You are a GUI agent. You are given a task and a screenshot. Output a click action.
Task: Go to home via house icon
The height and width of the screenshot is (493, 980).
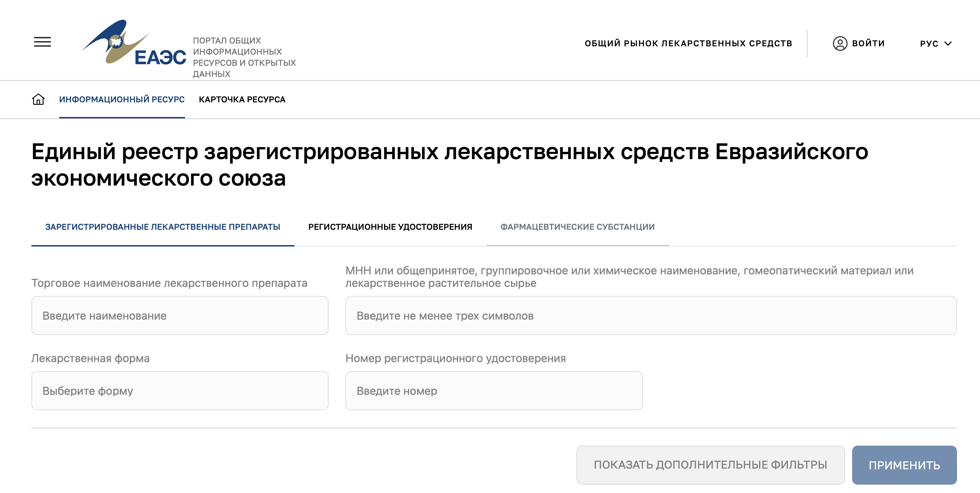click(38, 99)
